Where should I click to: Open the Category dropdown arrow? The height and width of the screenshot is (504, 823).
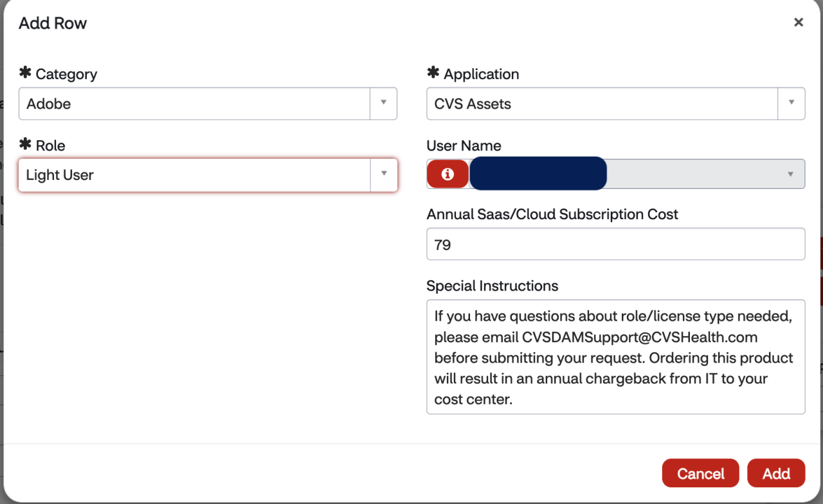[x=383, y=104]
